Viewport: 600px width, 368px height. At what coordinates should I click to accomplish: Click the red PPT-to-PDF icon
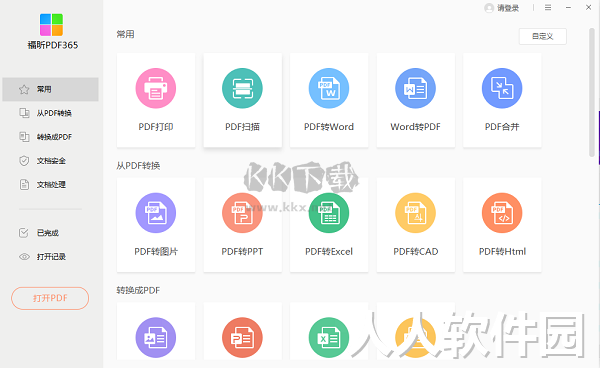(x=242, y=337)
